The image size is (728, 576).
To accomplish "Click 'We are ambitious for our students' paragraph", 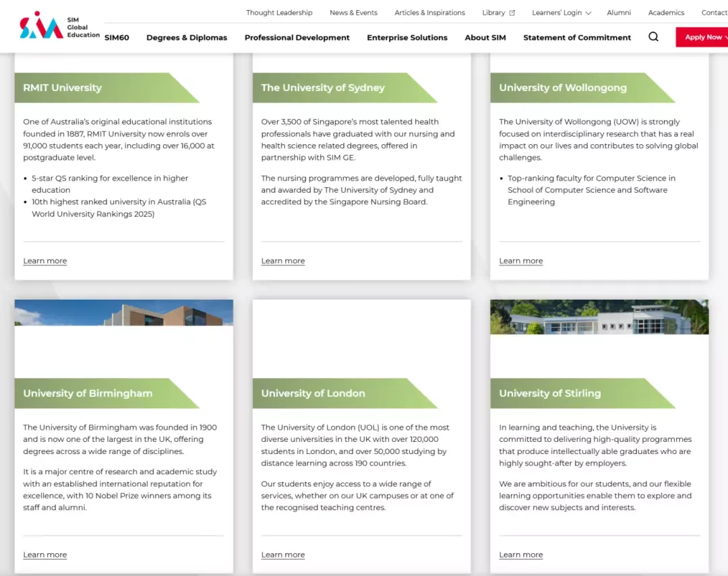I will tap(595, 495).
